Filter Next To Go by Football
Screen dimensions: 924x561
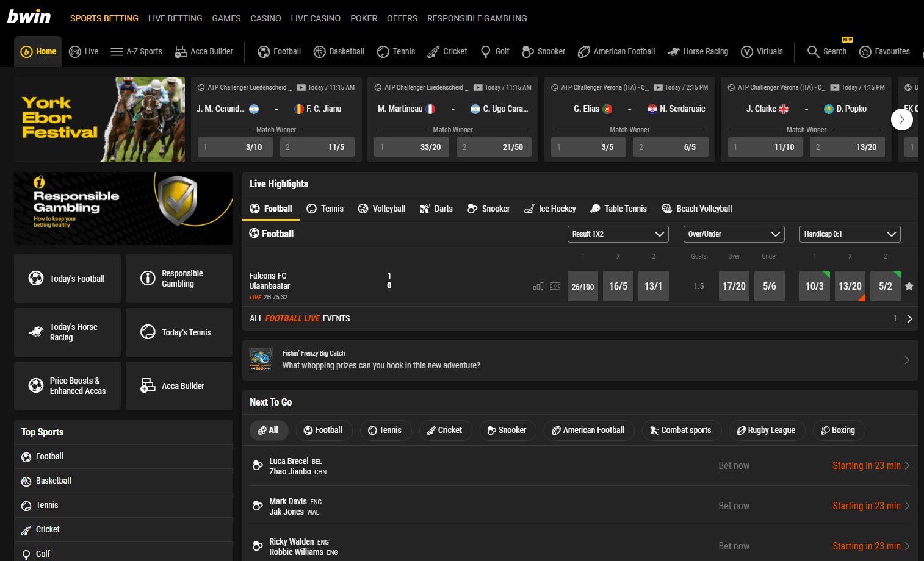323,431
